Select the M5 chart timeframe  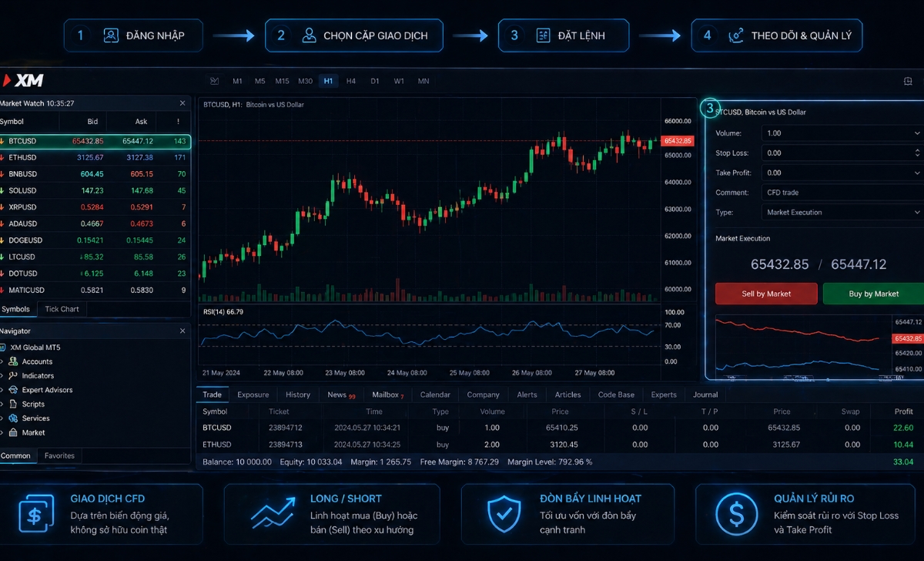point(259,80)
